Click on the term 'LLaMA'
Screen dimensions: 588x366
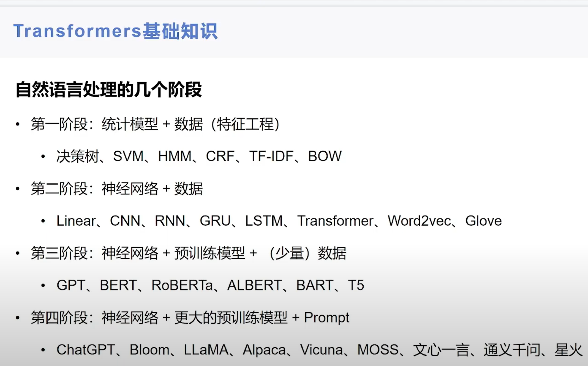[x=206, y=350]
